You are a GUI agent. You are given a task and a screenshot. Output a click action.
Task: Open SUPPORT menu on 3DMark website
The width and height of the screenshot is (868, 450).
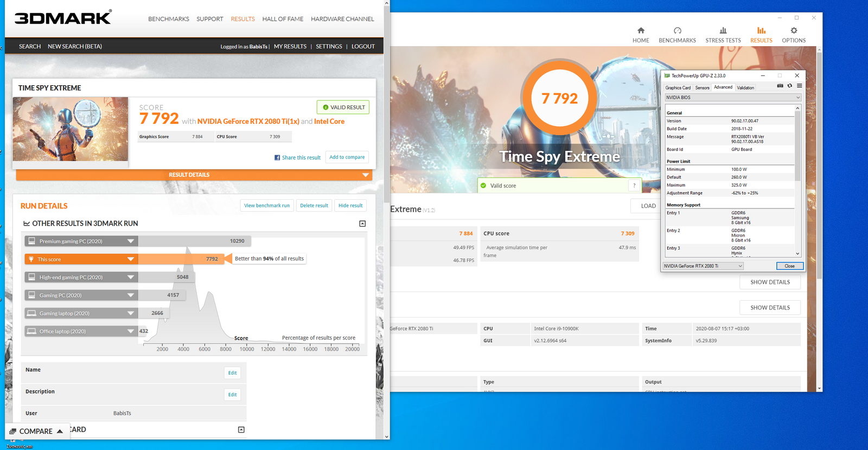coord(210,19)
